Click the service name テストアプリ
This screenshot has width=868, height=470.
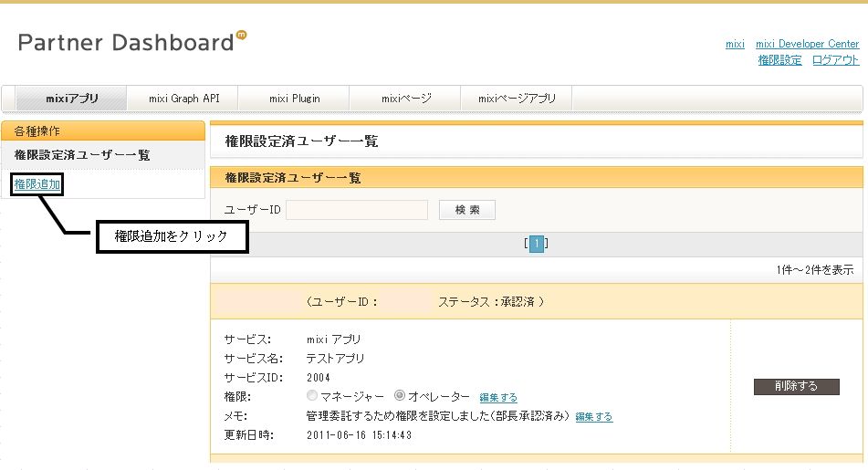336,359
